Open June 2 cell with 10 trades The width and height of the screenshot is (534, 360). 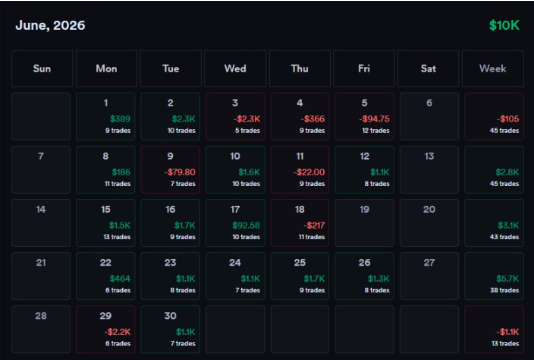[170, 116]
